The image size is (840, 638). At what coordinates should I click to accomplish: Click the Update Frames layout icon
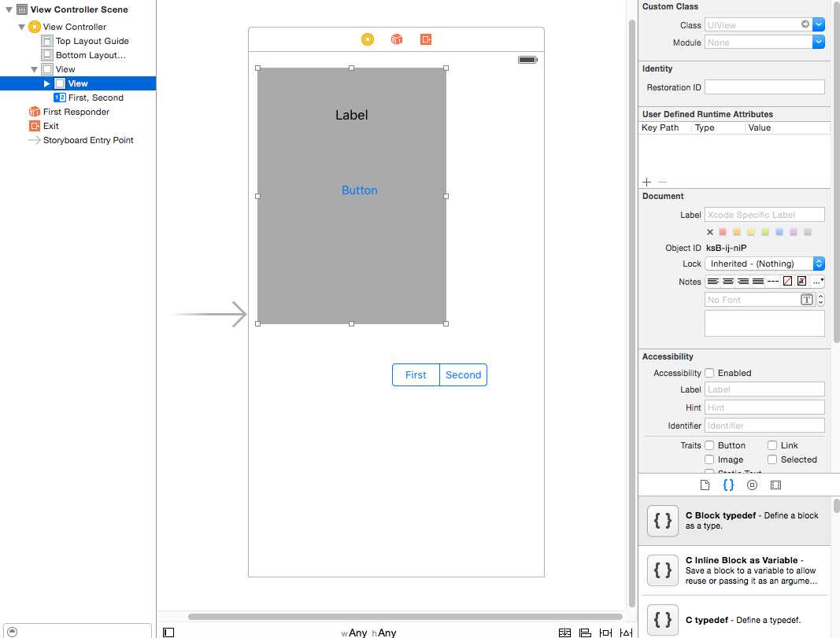(x=564, y=632)
